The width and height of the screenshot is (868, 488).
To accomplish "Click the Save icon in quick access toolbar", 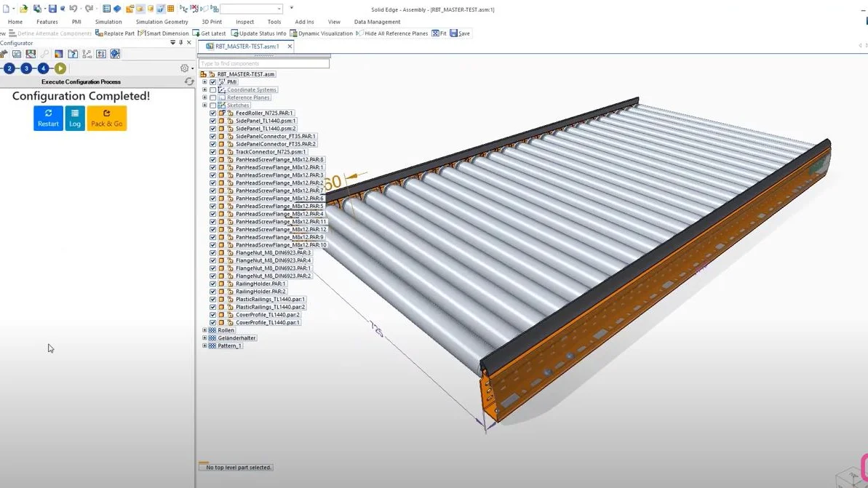I will pos(52,9).
